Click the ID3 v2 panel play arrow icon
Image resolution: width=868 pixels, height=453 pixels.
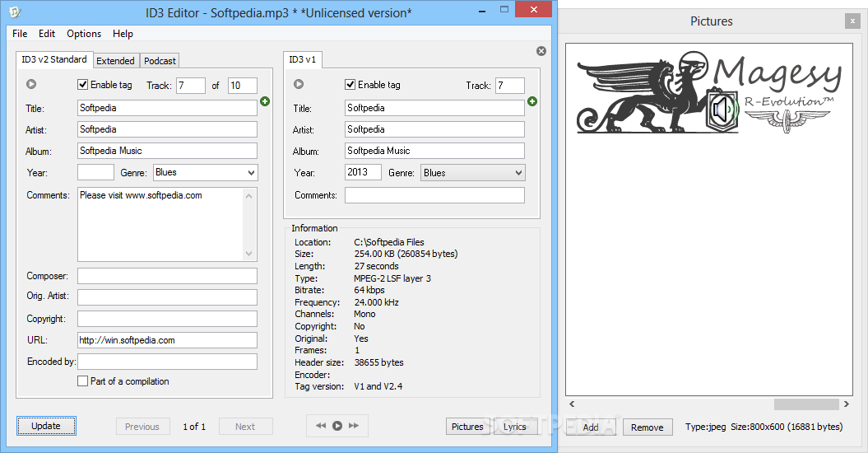point(31,84)
